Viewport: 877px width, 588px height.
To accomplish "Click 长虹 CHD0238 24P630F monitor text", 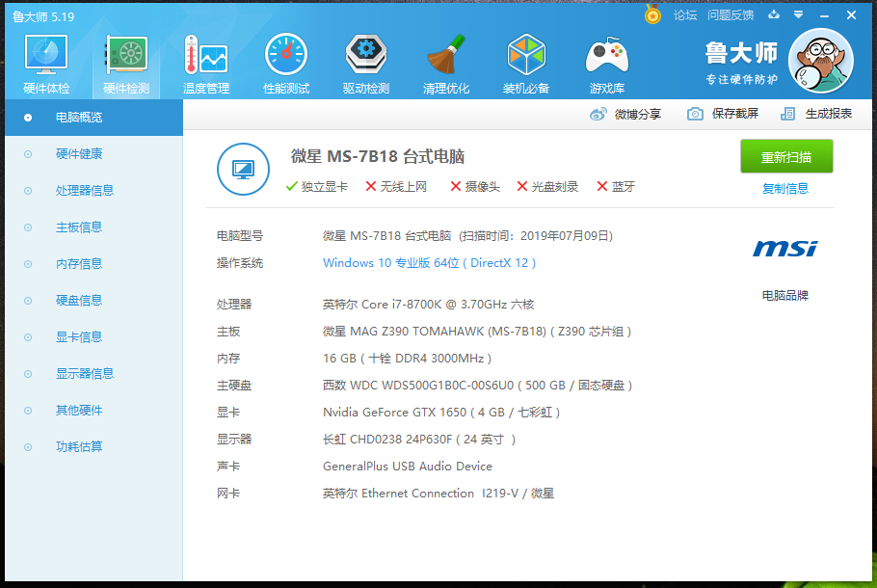I will [419, 440].
